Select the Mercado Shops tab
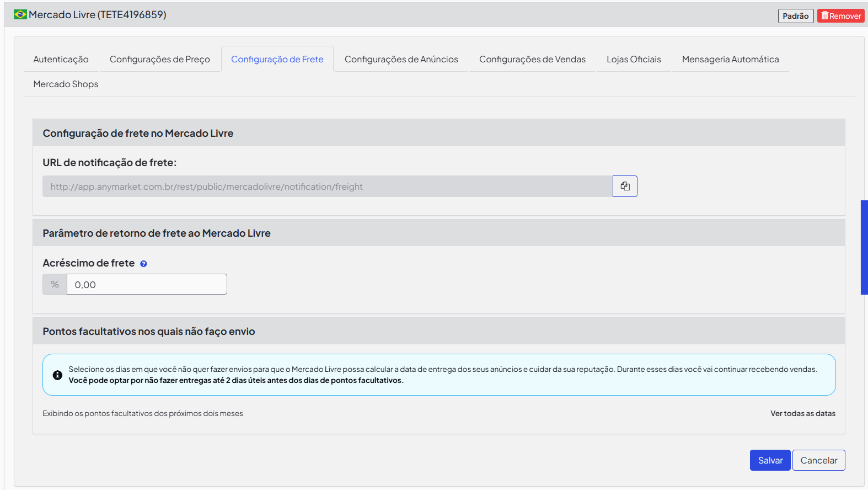868x490 pixels. pyautogui.click(x=66, y=84)
